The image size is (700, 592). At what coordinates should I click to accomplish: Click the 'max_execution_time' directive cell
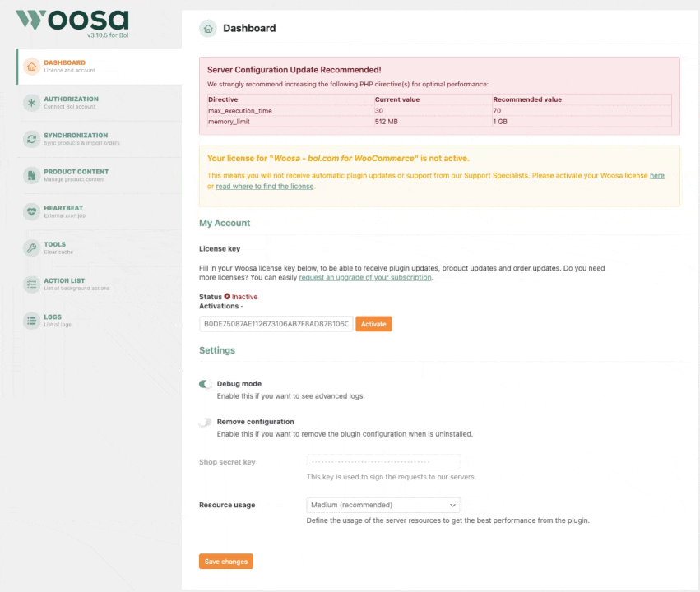291,111
